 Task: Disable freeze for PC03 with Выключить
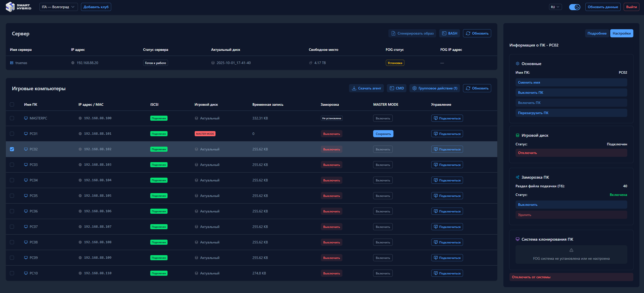tap(332, 165)
